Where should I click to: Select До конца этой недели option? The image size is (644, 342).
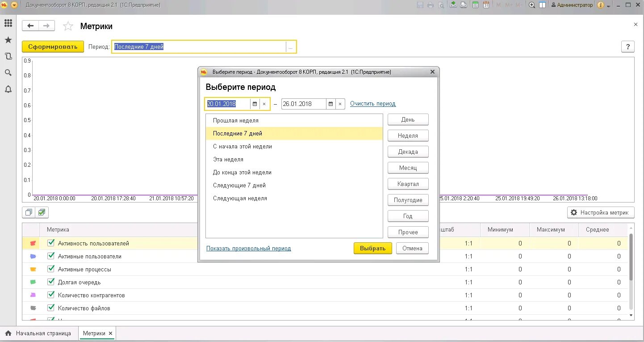pos(294,173)
